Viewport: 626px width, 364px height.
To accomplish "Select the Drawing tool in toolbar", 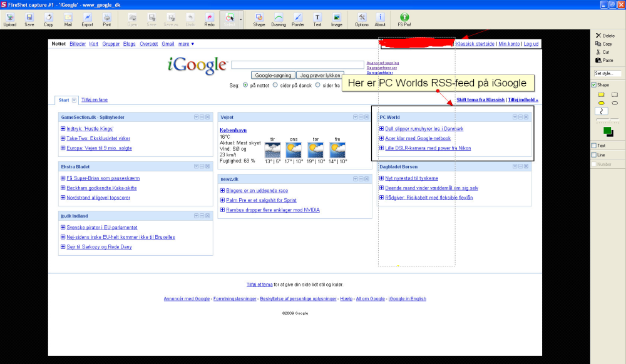I will pyautogui.click(x=279, y=19).
